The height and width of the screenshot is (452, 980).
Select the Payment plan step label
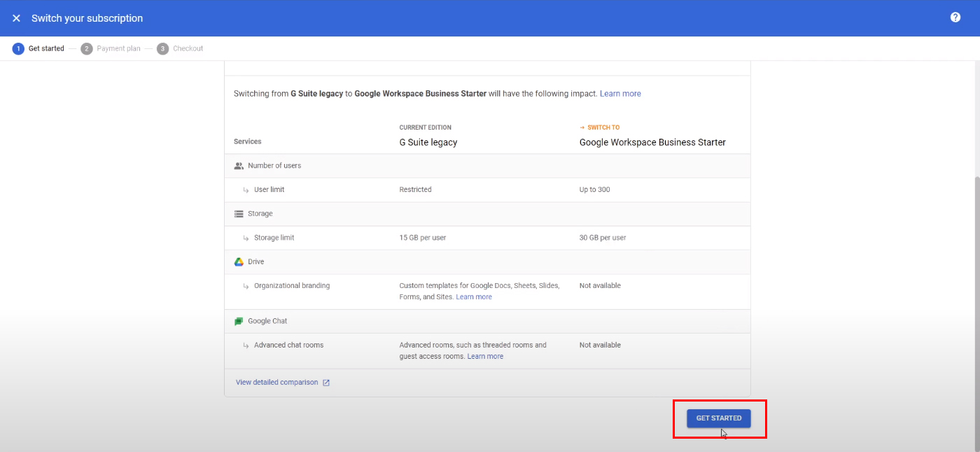click(119, 49)
